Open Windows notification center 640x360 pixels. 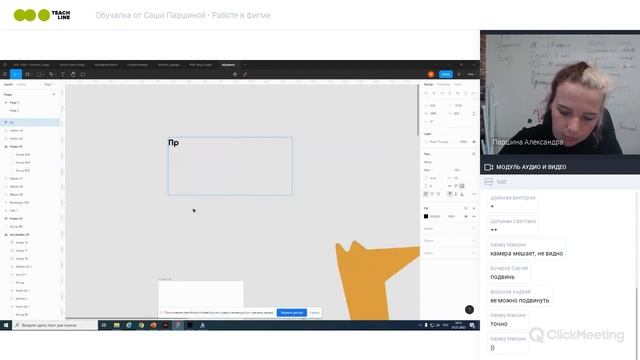coord(472,325)
